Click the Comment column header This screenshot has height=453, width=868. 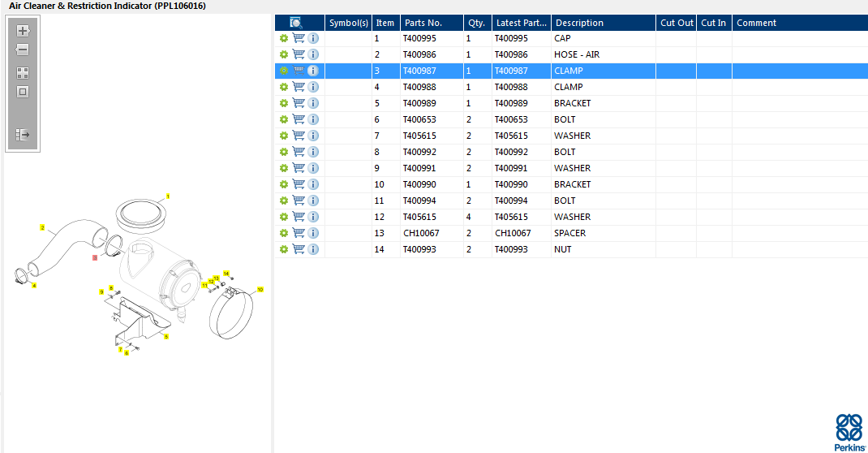tap(800, 23)
